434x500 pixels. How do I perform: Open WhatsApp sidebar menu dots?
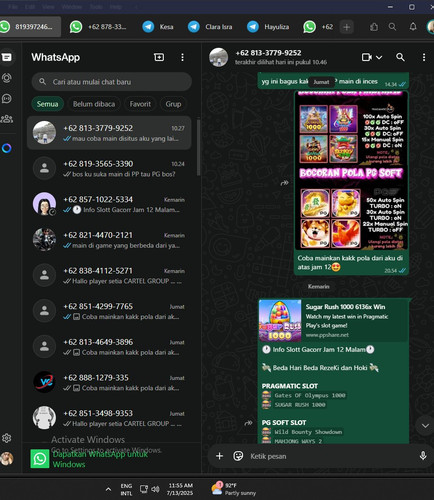pyautogui.click(x=182, y=57)
